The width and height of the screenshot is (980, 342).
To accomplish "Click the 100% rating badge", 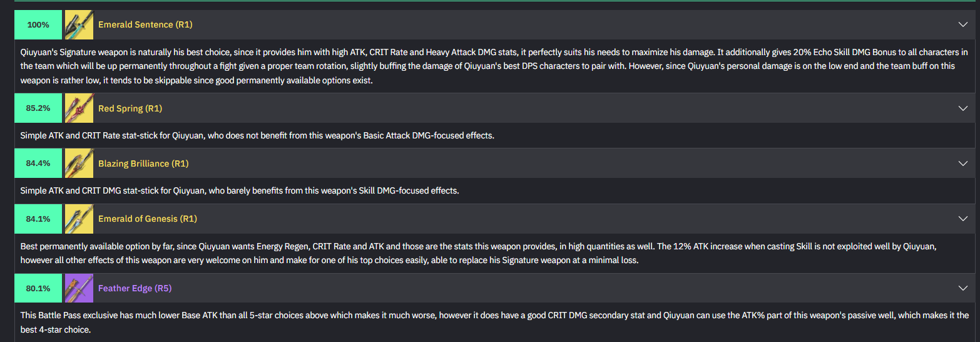I will [38, 25].
